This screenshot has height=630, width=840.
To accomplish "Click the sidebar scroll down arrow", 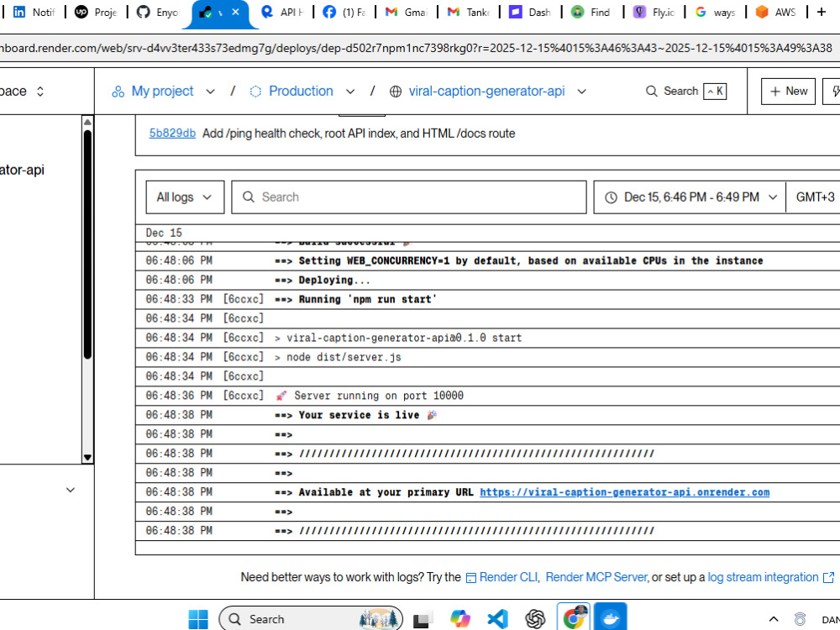I will (88, 458).
